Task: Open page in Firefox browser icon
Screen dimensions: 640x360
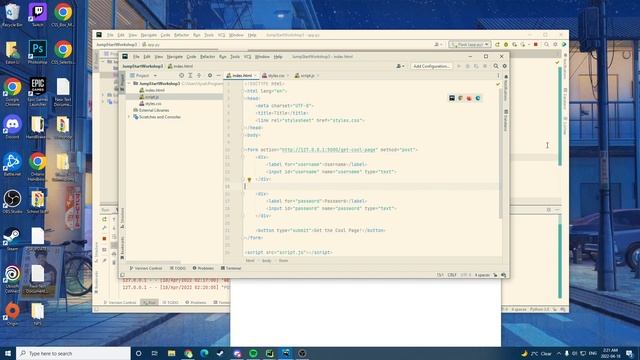Action: (469, 98)
